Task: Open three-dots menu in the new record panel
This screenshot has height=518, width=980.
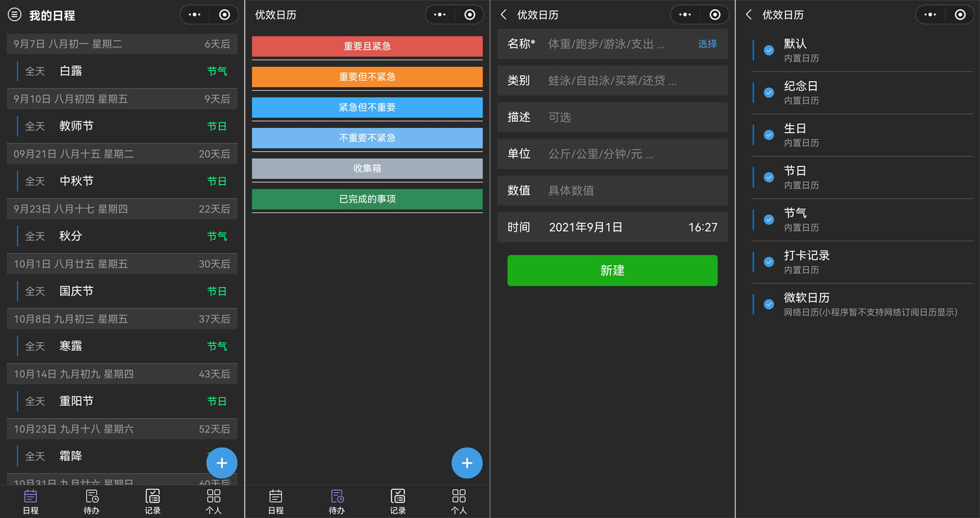Action: 685,15
